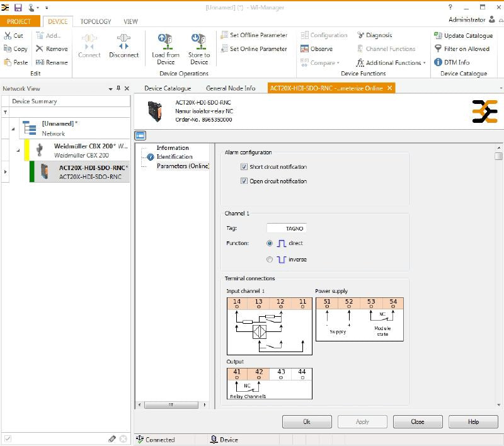Click the Filter on Allowed icon

[x=438, y=49]
